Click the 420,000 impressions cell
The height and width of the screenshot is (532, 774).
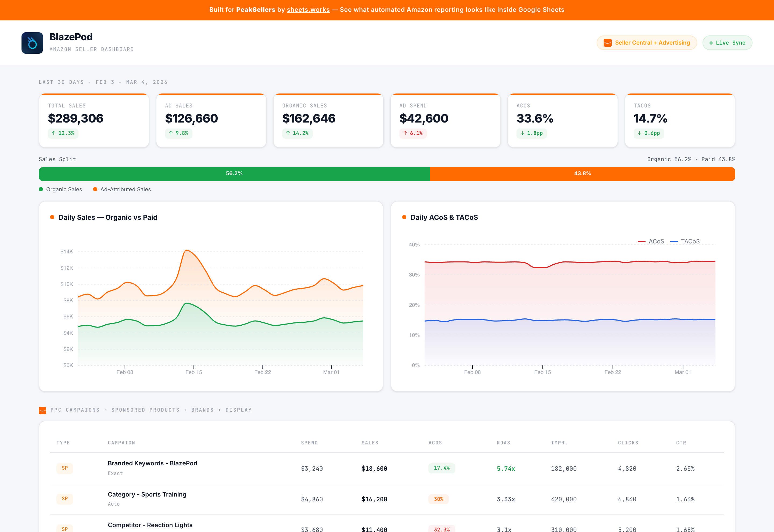[x=564, y=499]
